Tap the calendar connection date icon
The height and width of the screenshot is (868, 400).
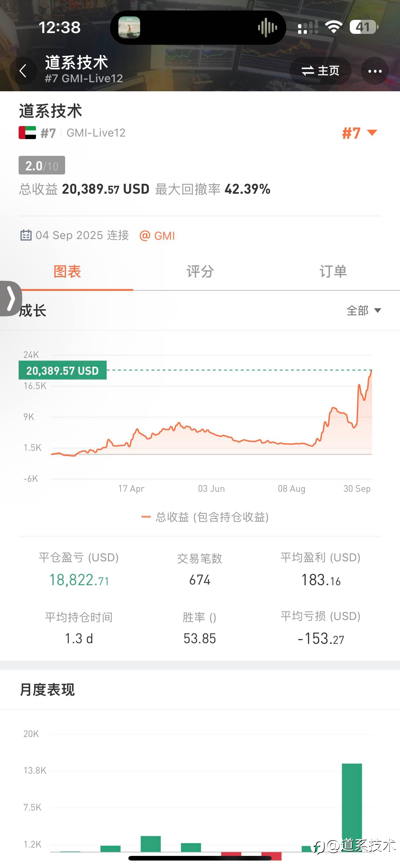pos(26,235)
